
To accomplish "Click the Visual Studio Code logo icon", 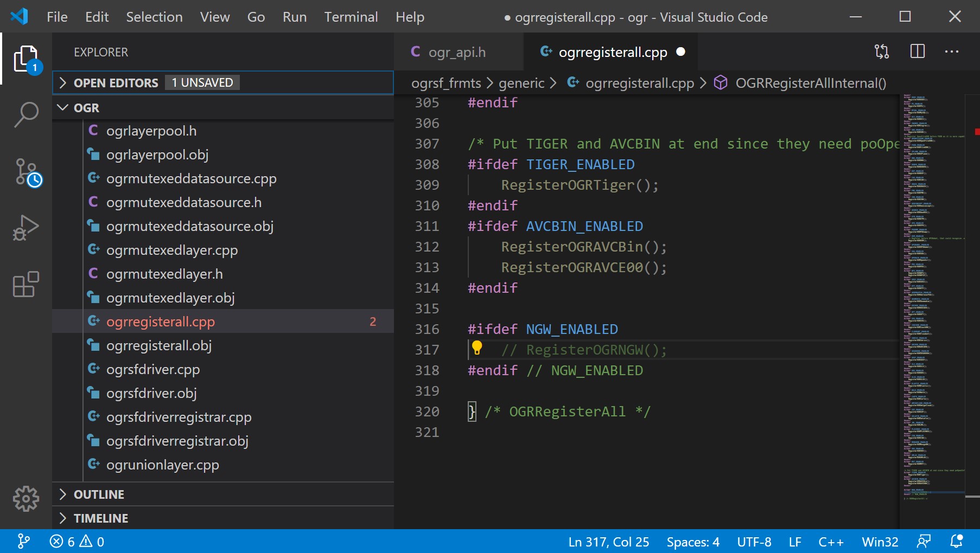I will point(20,16).
